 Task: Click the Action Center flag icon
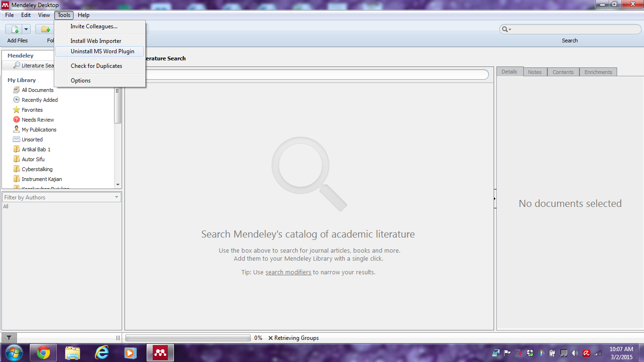pos(507,353)
